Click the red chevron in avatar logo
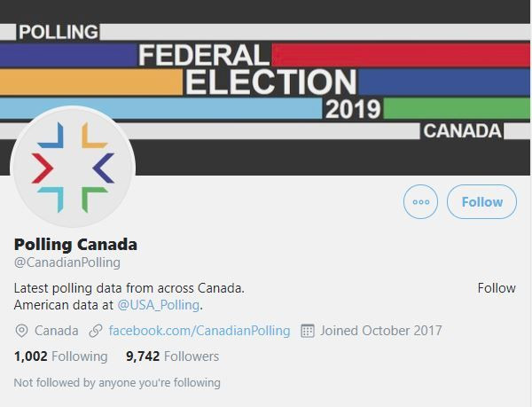Screen dimensions: 532x407 [43, 168]
